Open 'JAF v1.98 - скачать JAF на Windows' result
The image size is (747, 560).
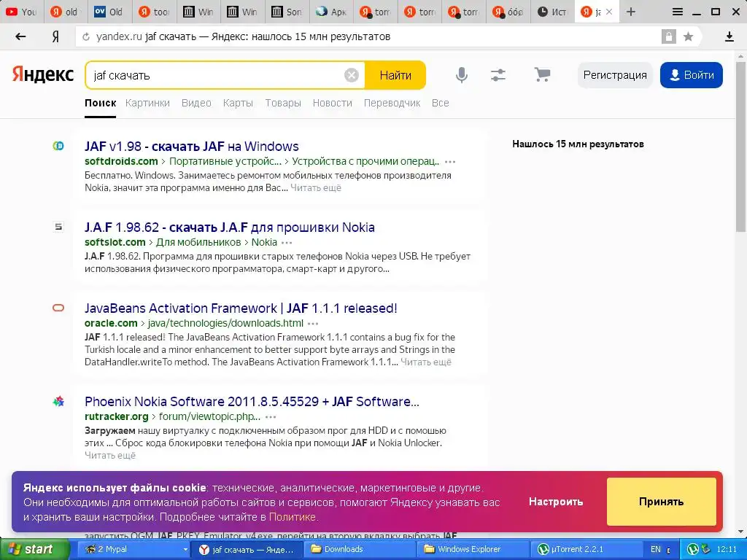point(192,146)
